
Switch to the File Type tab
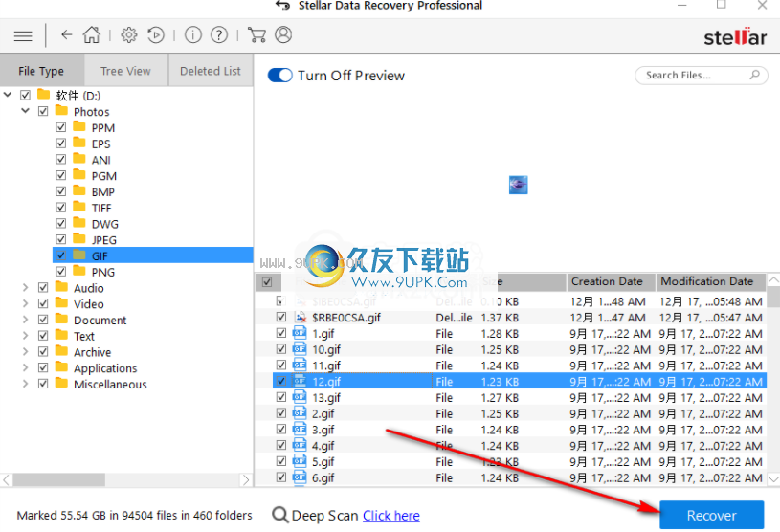42,71
